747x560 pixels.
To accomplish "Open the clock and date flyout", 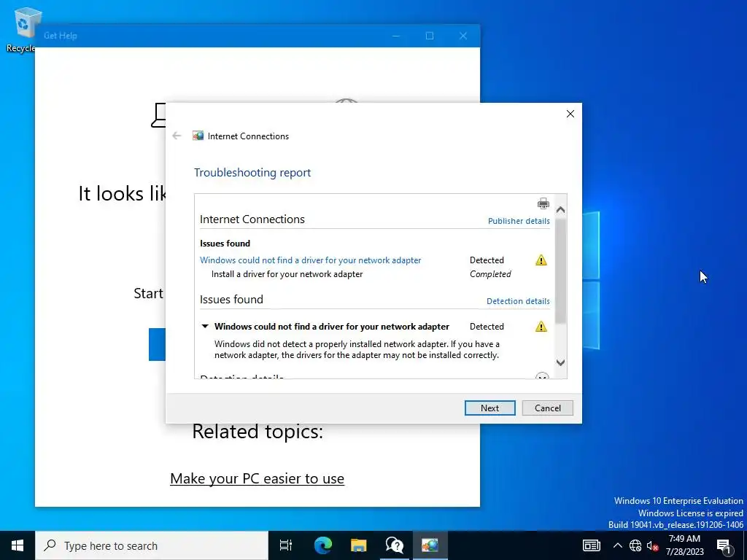I will (684, 545).
